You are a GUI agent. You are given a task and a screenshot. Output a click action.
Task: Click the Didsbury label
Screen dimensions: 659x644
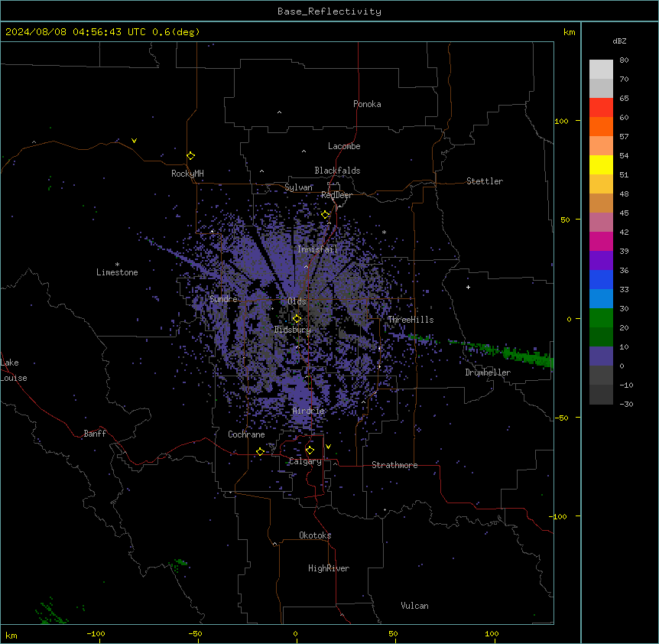click(293, 330)
